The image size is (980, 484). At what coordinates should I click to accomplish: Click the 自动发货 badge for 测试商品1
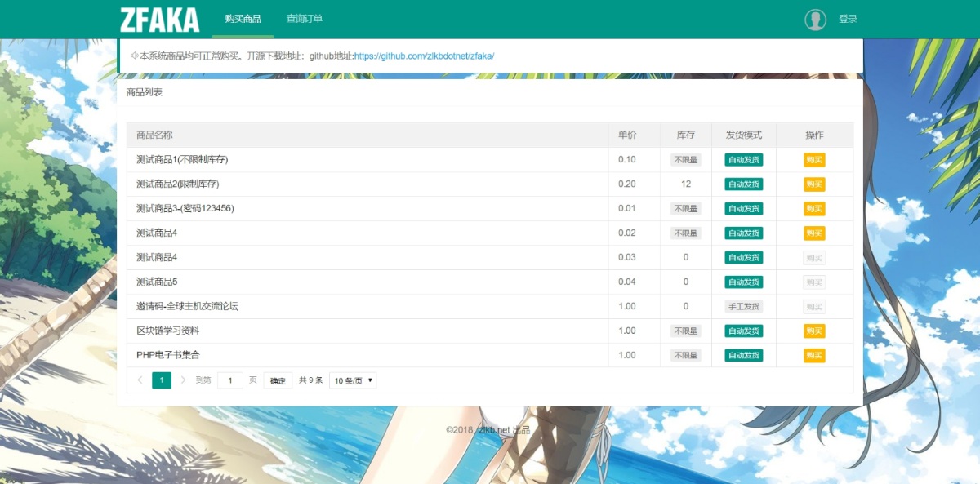pyautogui.click(x=742, y=159)
